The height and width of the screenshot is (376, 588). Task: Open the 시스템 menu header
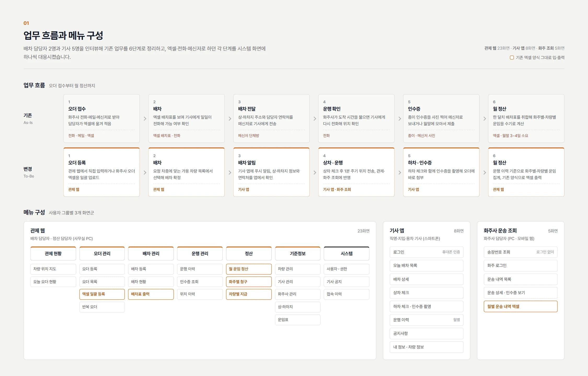click(x=347, y=253)
